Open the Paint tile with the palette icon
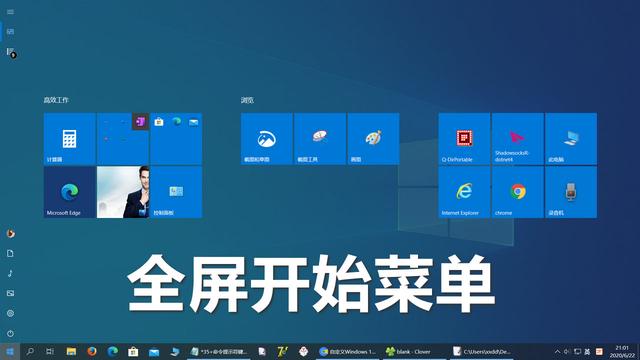This screenshot has height=360, width=640. [373, 139]
